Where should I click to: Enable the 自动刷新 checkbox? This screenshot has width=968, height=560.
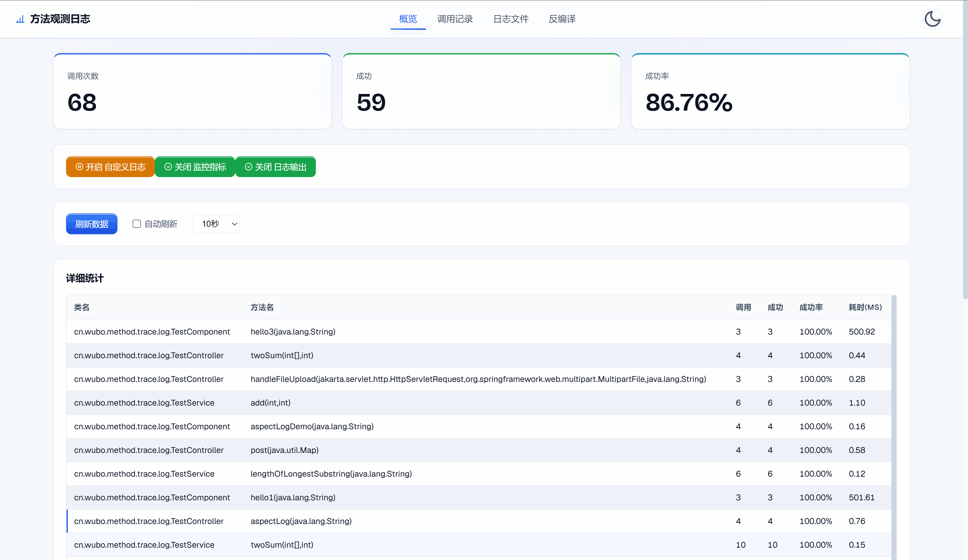(x=136, y=224)
